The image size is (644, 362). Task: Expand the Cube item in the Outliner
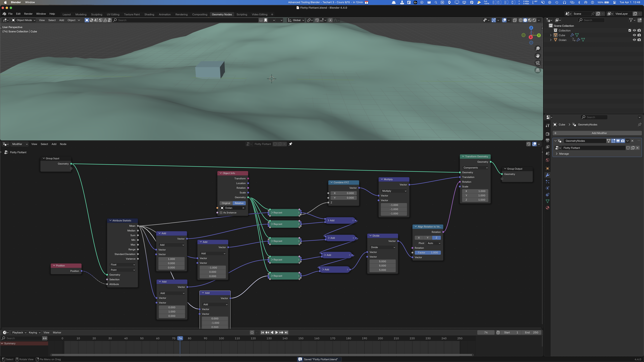[x=551, y=35]
